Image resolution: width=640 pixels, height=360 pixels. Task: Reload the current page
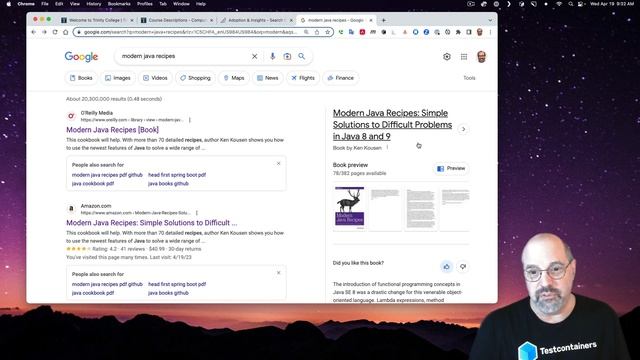55,32
